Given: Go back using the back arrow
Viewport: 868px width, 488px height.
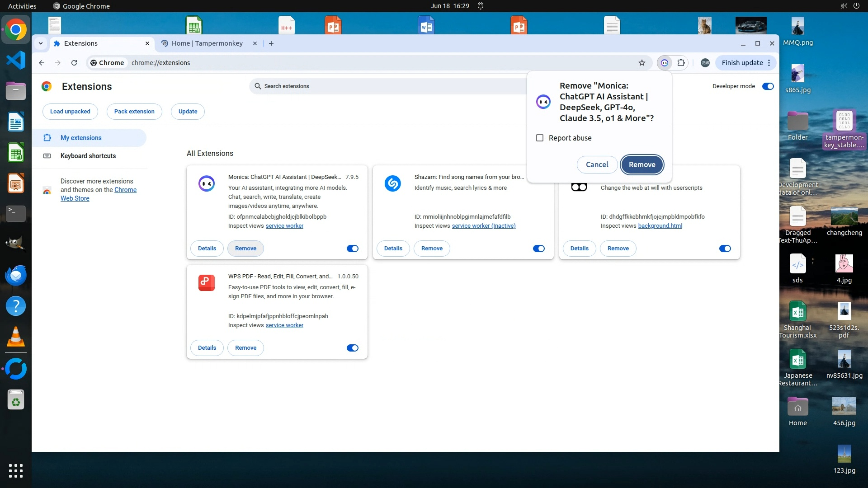Looking at the screenshot, I should pyautogui.click(x=42, y=63).
